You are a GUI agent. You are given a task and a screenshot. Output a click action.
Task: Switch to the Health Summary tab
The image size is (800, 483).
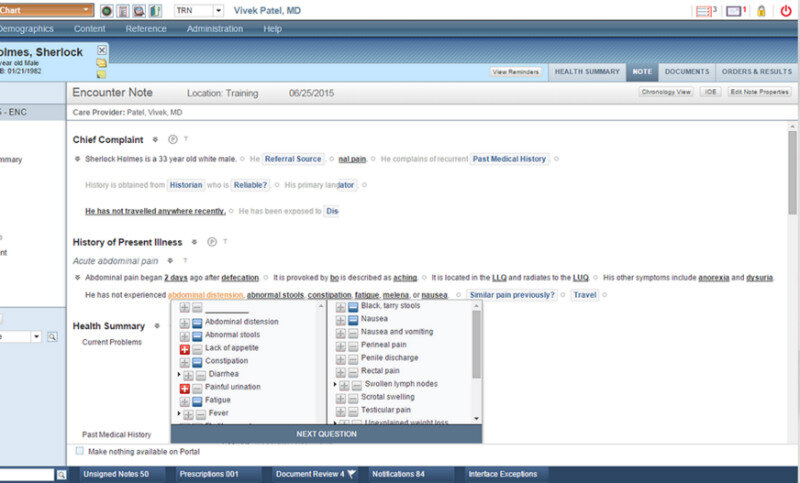587,72
